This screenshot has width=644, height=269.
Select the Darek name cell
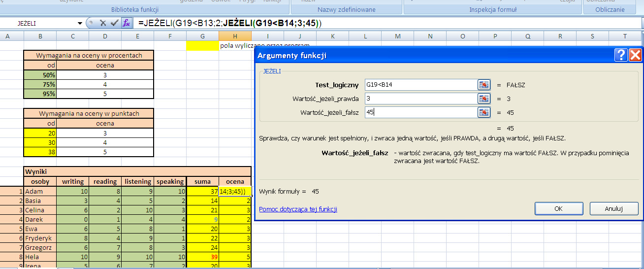(40, 219)
